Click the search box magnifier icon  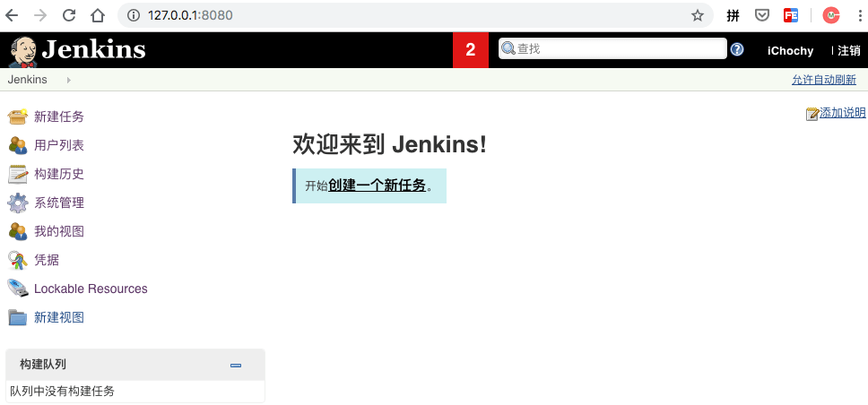[x=508, y=48]
